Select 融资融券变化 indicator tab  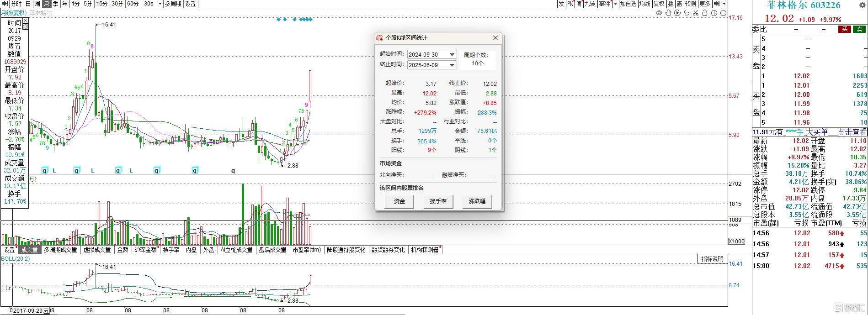click(x=388, y=250)
